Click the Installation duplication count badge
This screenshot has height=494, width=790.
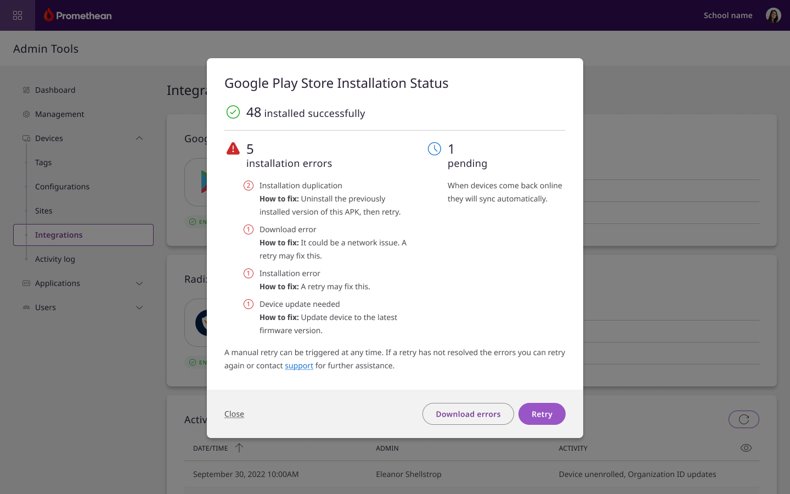click(x=248, y=186)
